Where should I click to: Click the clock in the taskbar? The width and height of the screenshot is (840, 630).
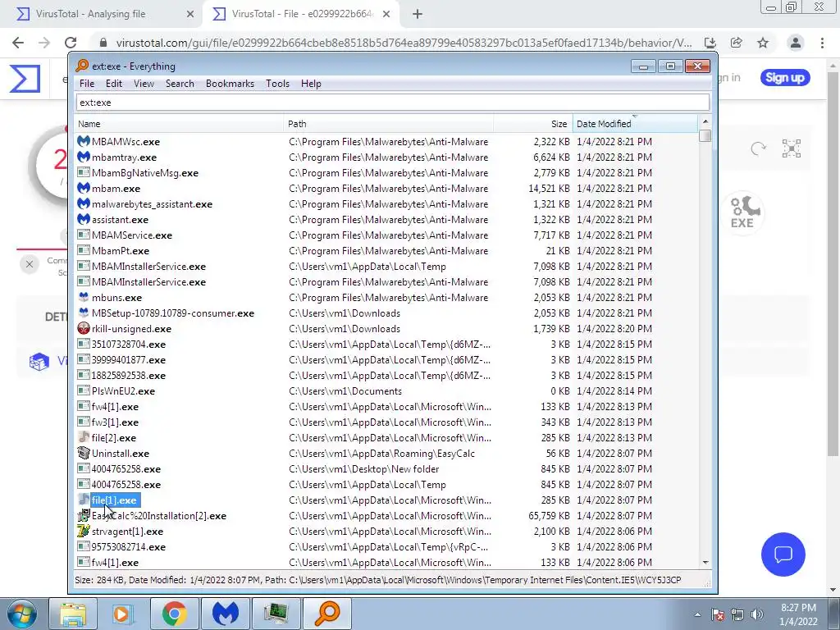pyautogui.click(x=798, y=614)
